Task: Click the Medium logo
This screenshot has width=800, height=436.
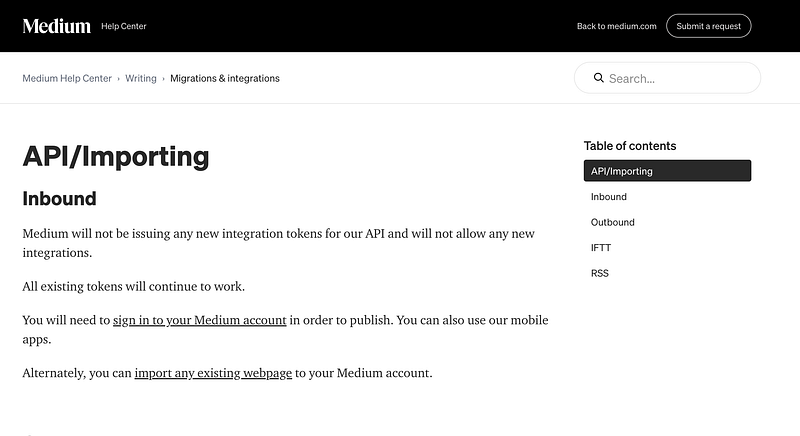Action: coord(57,26)
